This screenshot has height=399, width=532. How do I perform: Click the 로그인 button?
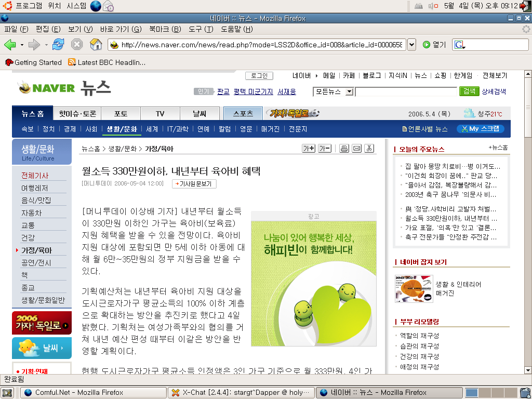[259, 76]
